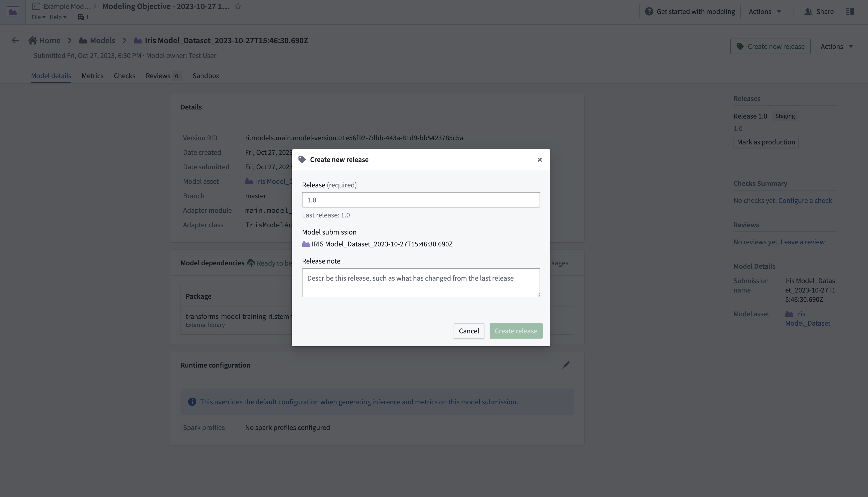The height and width of the screenshot is (497, 868).
Task: Click the Cancel button
Action: coord(469,331)
